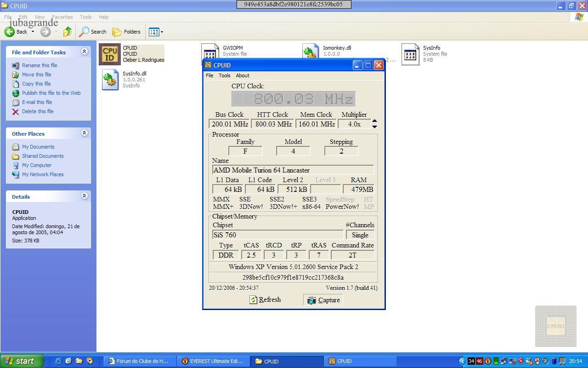Viewport: 588px width, 368px height.
Task: Click the orange info tray icon
Action: point(488,361)
